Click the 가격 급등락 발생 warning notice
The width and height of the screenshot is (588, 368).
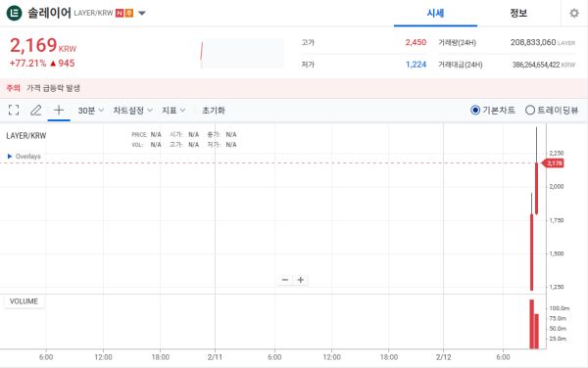pos(53,88)
